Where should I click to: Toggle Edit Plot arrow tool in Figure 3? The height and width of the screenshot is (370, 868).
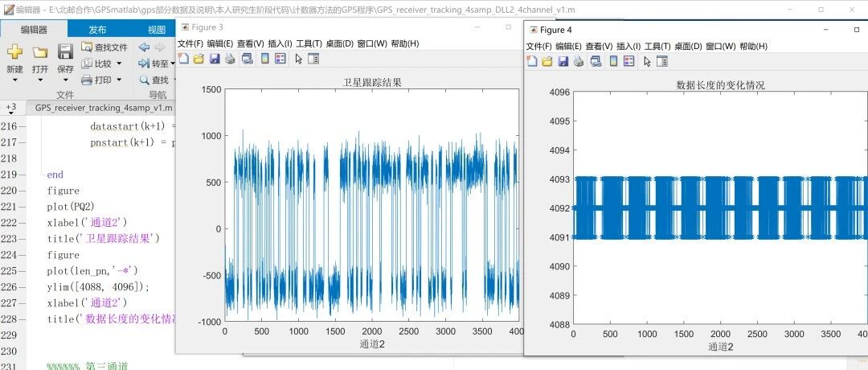[x=298, y=59]
